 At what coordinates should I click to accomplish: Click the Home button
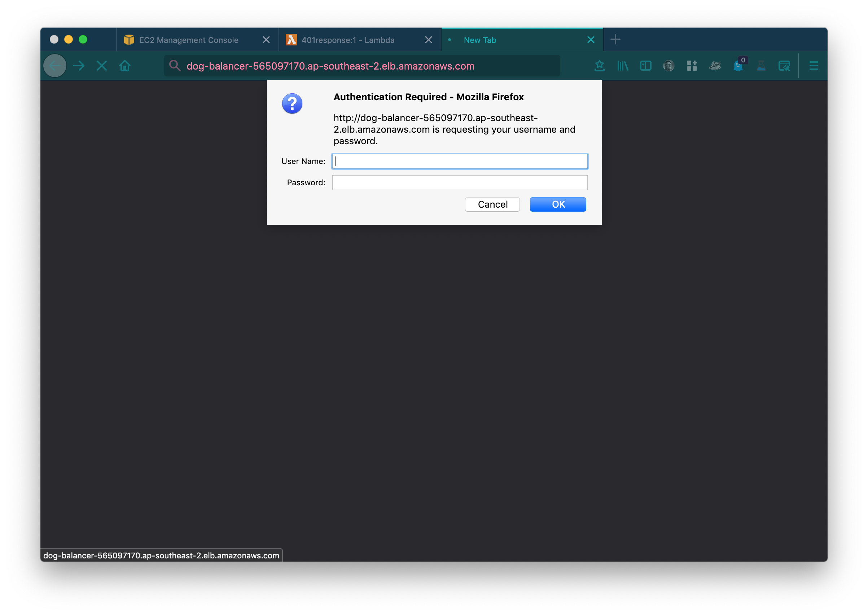(x=125, y=66)
